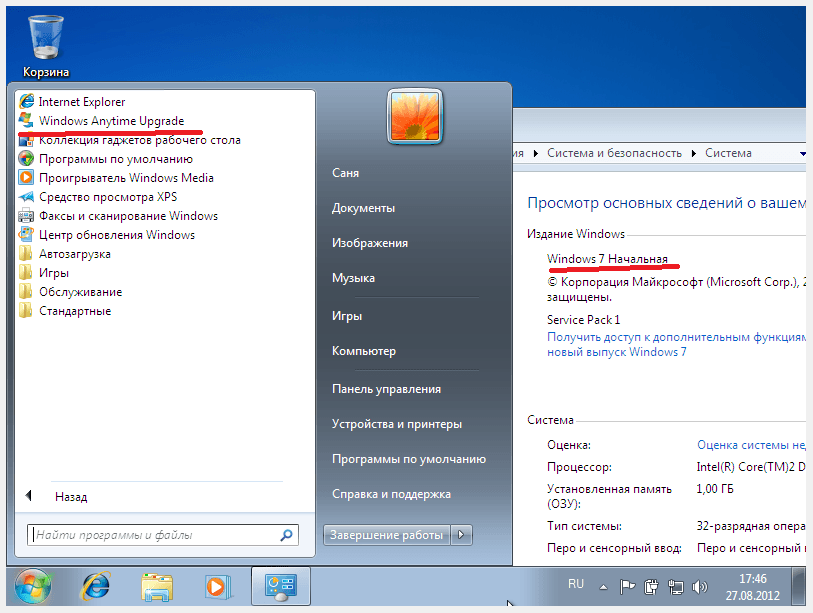Click the Назад text in Start menu
The width and height of the screenshot is (813, 613).
(71, 497)
